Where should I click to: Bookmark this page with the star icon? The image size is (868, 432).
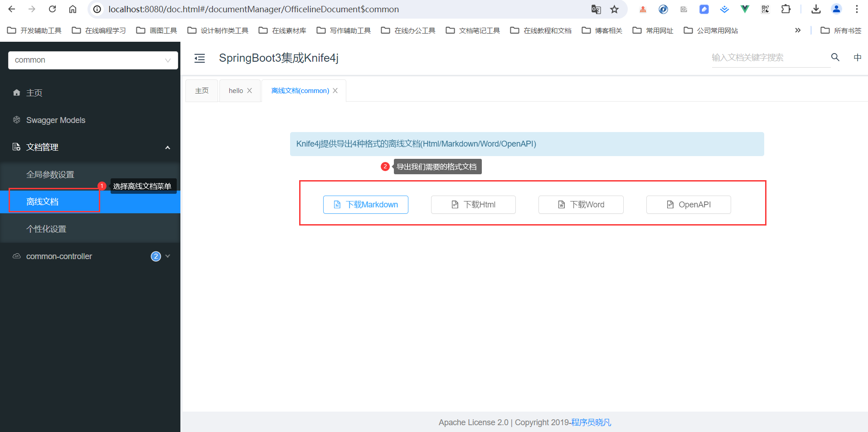point(615,9)
